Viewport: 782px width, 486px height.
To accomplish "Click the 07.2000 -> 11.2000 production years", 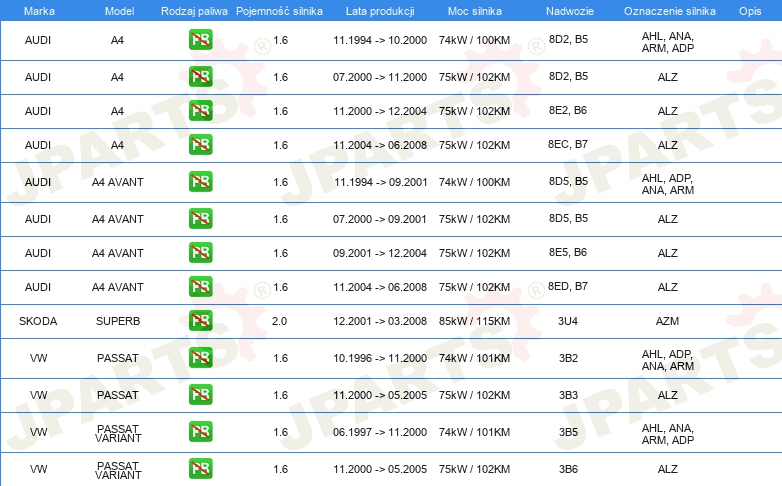I will pyautogui.click(x=380, y=77).
